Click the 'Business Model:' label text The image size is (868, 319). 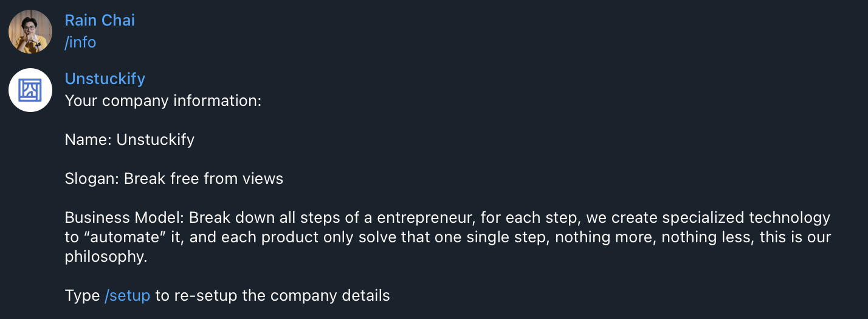pos(125,217)
